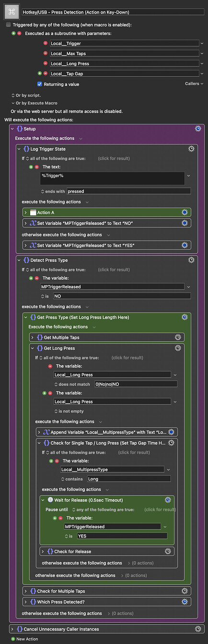The width and height of the screenshot is (208, 644).
Task: Click result text in Wait for Release
Action: click(160, 509)
